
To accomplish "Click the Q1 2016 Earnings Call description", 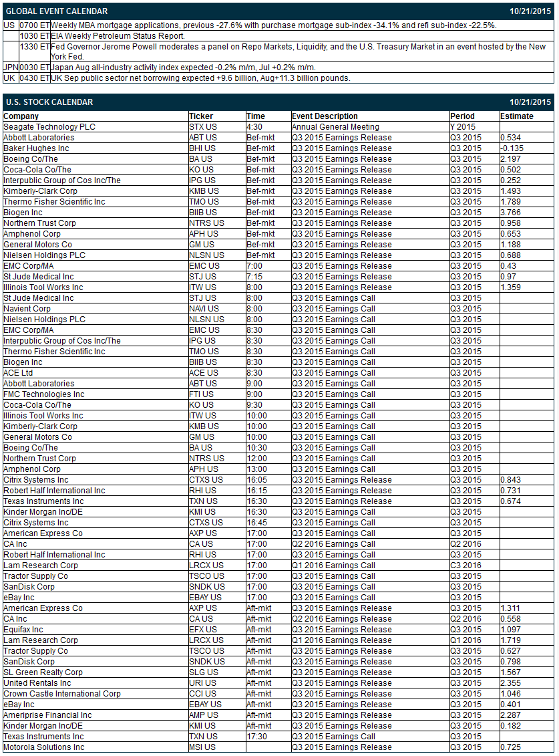I will pos(333,565).
